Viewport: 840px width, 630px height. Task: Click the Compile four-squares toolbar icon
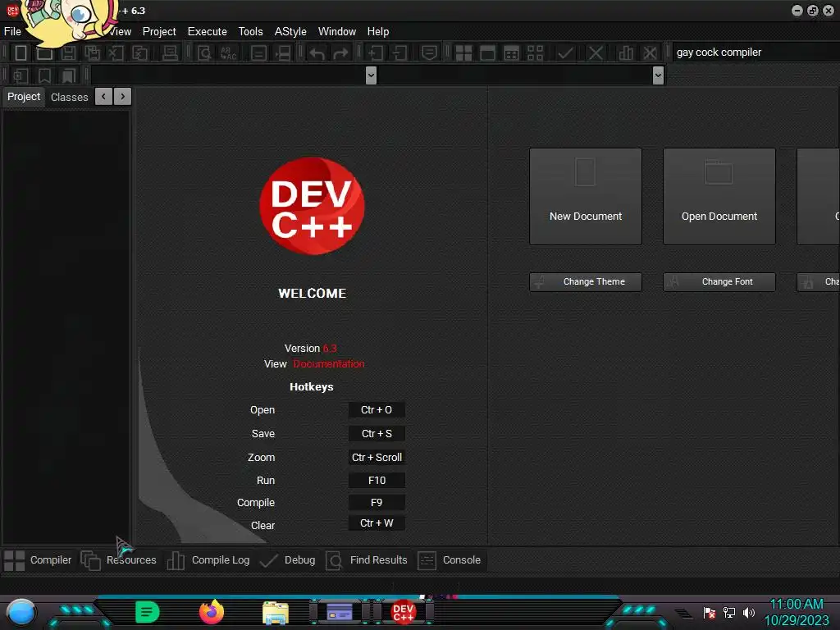click(463, 52)
